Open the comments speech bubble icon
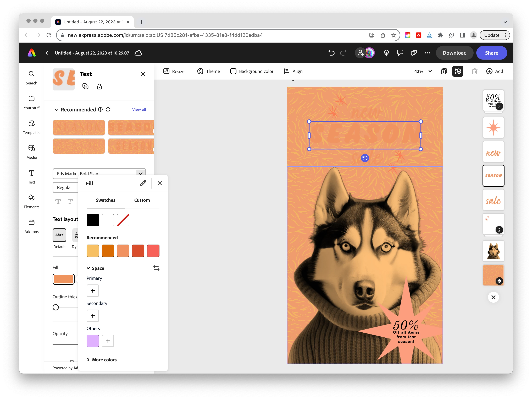532x399 pixels. click(x=400, y=53)
